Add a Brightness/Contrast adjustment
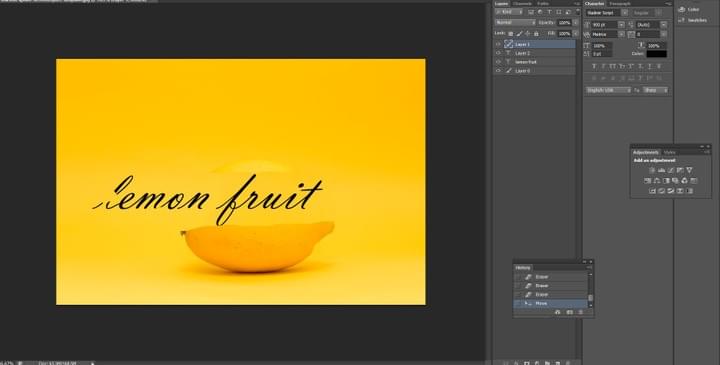 [x=652, y=170]
